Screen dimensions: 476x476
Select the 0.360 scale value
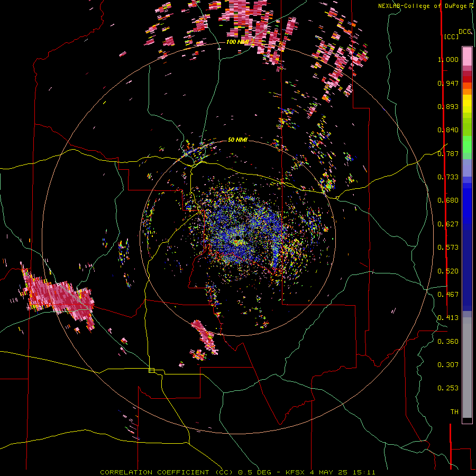click(x=448, y=342)
